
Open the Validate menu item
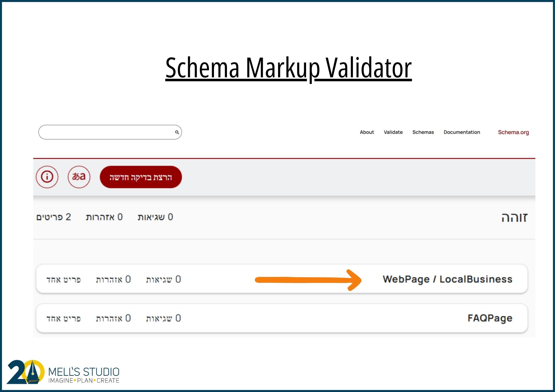click(393, 132)
